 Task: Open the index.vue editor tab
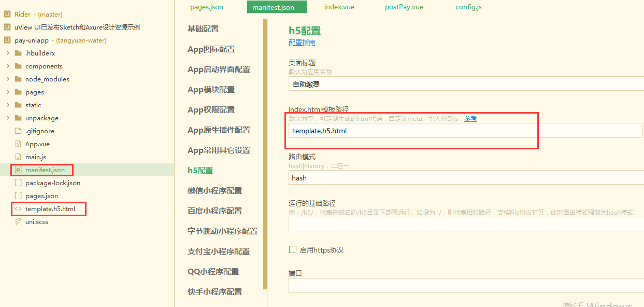[339, 7]
